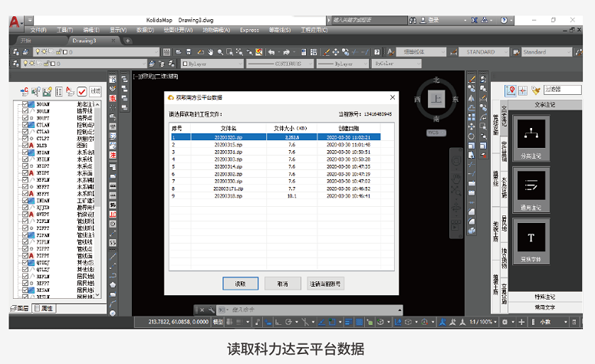Toggle the CTLAN layer checkbox

tap(25, 125)
